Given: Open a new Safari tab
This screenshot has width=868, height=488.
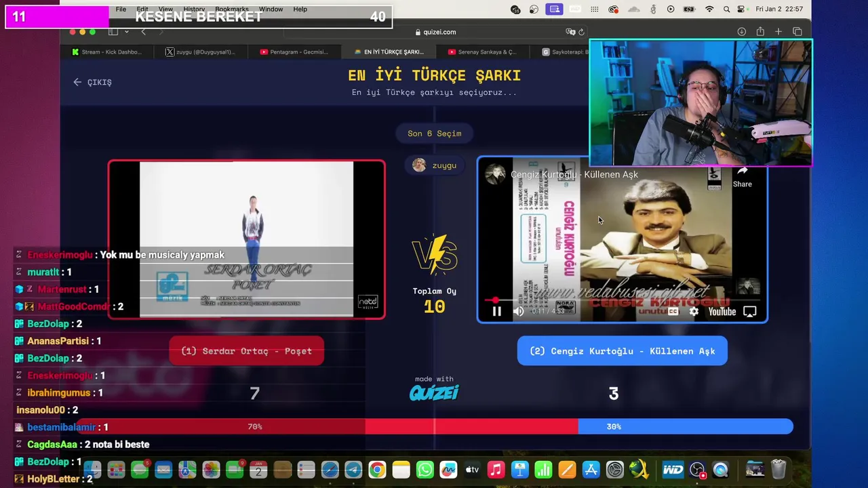Looking at the screenshot, I should click(x=778, y=32).
